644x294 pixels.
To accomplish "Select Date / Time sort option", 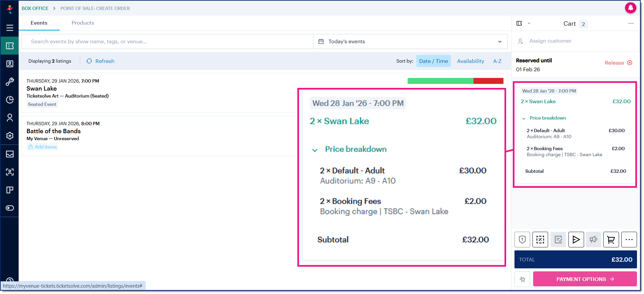I will tap(434, 61).
